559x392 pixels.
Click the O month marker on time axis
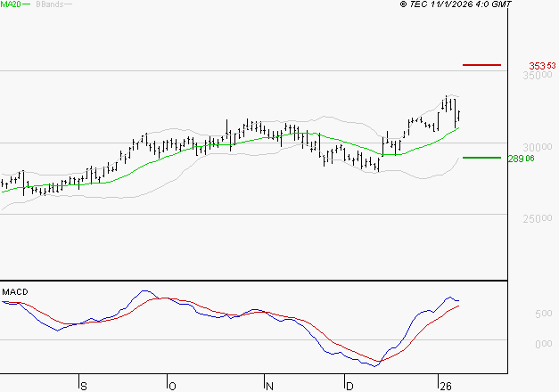(x=171, y=386)
